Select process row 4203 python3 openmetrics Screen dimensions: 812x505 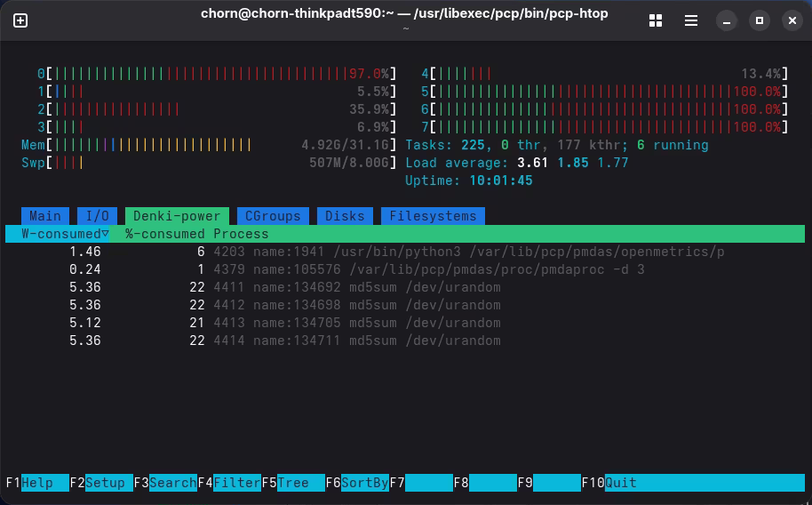[405, 252]
